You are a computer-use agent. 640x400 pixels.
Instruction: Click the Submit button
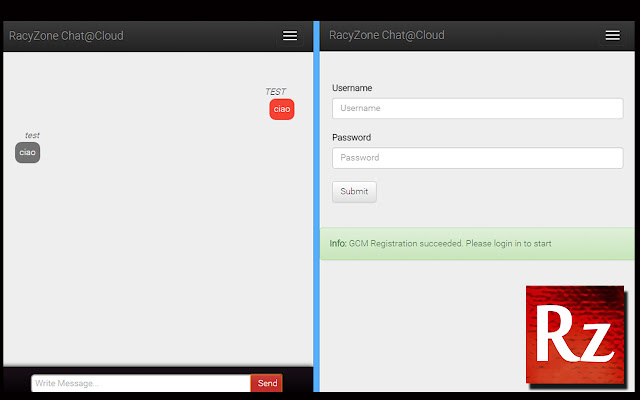coord(354,191)
